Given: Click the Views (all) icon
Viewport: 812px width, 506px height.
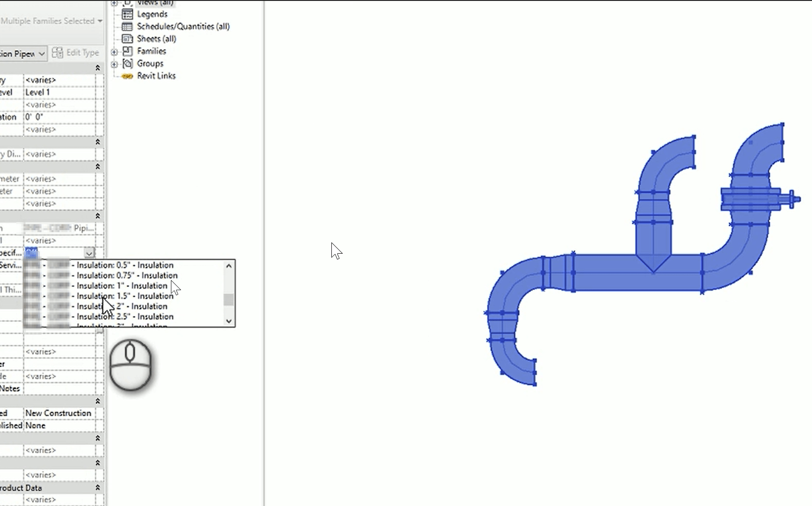Looking at the screenshot, I should [x=128, y=3].
